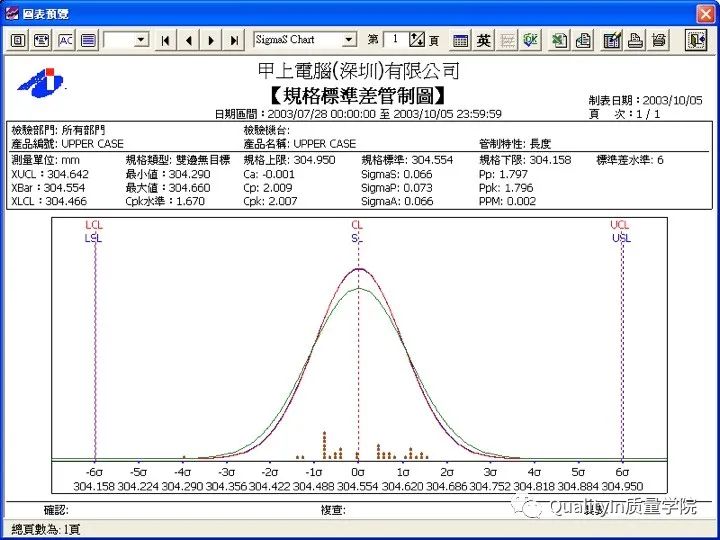Screen dimensions: 720x540
Task: Print the chart using the printer icon
Action: [x=634, y=40]
